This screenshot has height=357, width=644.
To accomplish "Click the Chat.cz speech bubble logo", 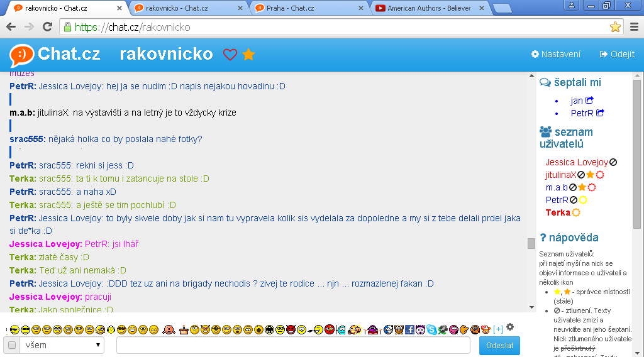I will pos(22,55).
